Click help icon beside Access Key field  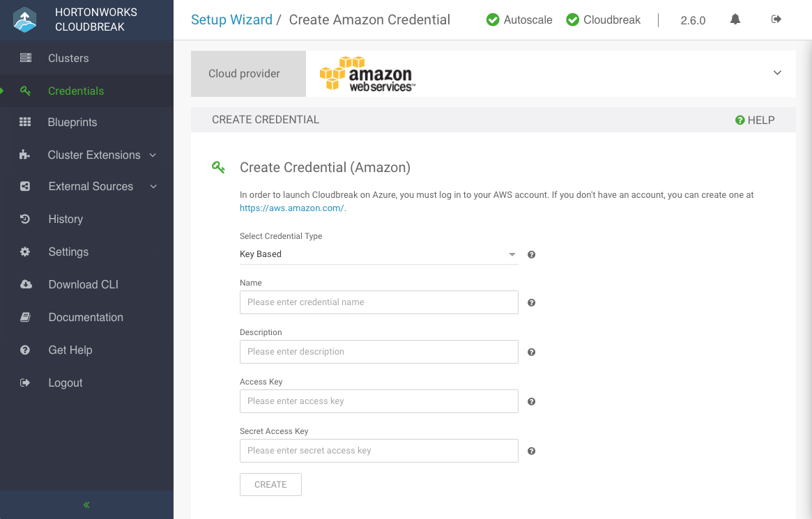[531, 402]
